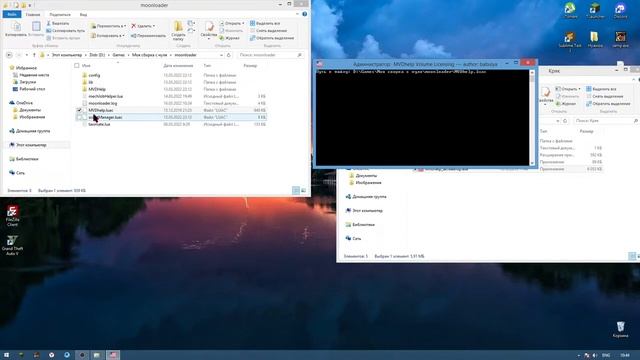Click Этот компьютер in moonloader breadcrumb
Image resolution: width=640 pixels, height=360 pixels.
pyautogui.click(x=67, y=55)
